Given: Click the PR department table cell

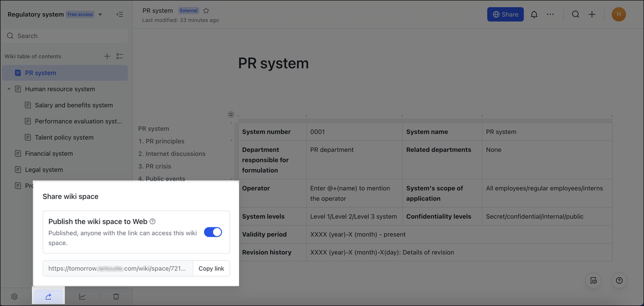Looking at the screenshot, I should pos(354,160).
